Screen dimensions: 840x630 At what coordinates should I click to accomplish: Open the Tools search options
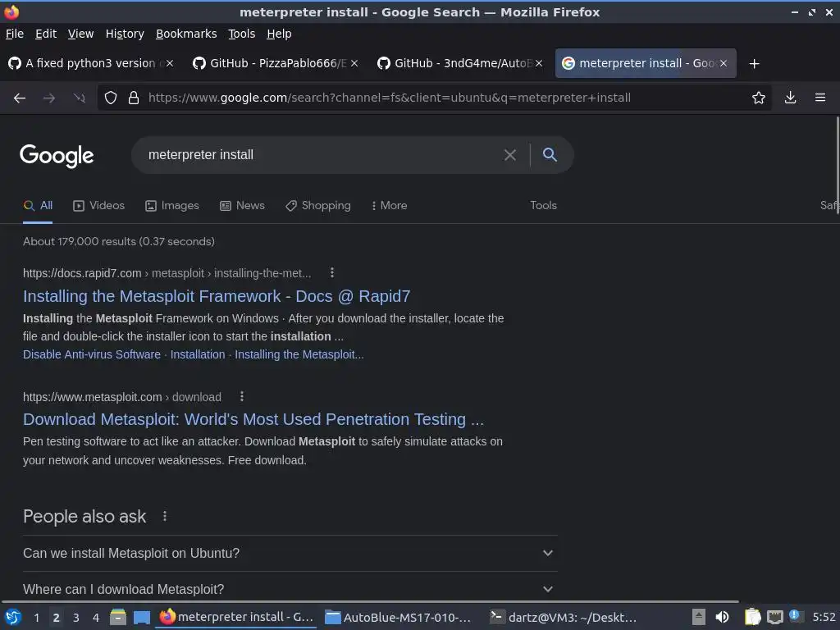(543, 206)
